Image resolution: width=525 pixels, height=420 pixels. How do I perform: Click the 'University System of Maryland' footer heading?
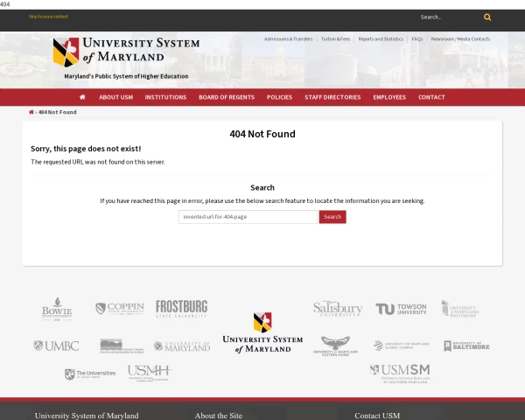tap(87, 416)
